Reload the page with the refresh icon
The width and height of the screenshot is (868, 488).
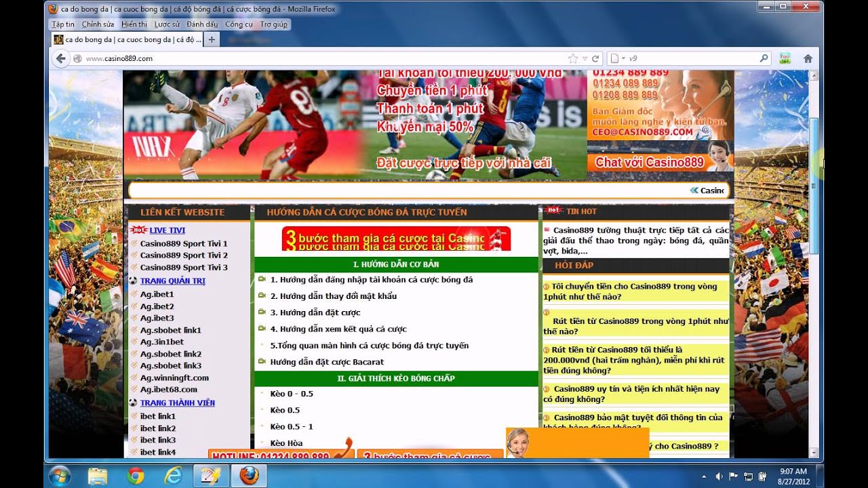pos(595,58)
